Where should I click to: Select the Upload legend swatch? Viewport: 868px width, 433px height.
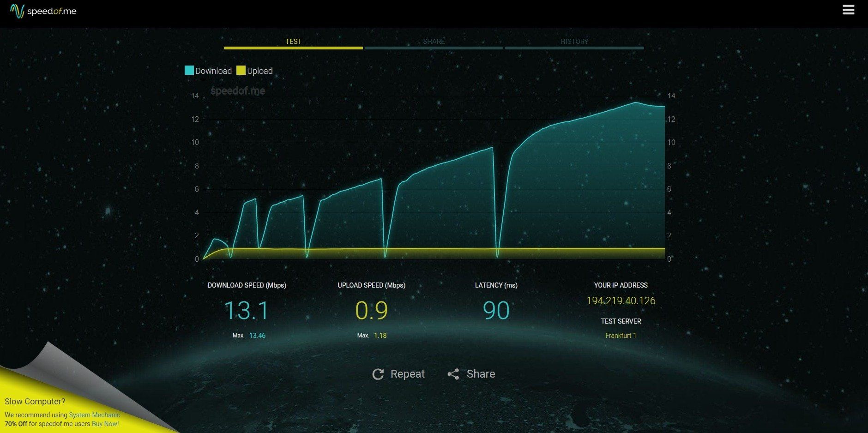[x=241, y=70]
